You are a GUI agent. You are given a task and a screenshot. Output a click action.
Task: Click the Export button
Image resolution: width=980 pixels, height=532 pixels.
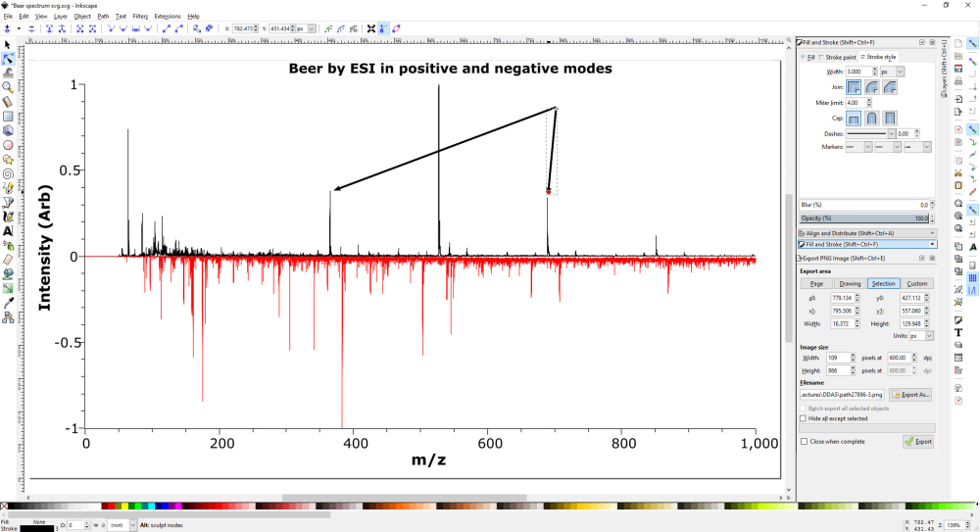click(918, 441)
